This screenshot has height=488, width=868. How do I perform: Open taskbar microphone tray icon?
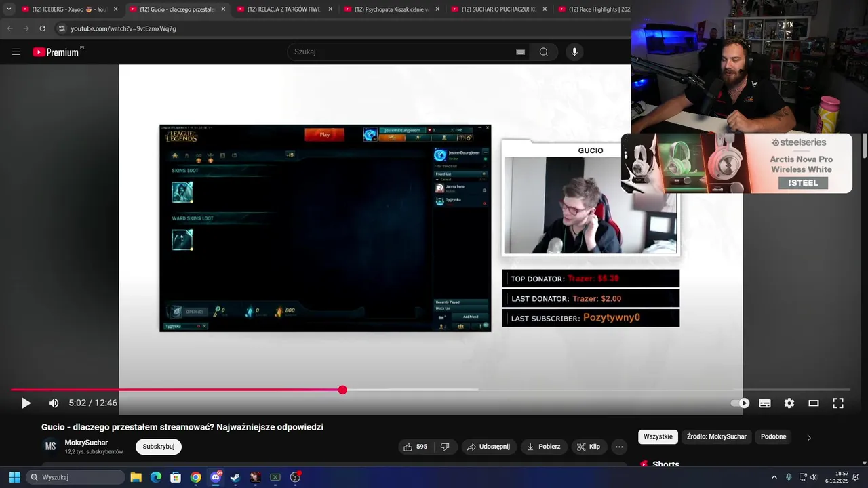788,477
